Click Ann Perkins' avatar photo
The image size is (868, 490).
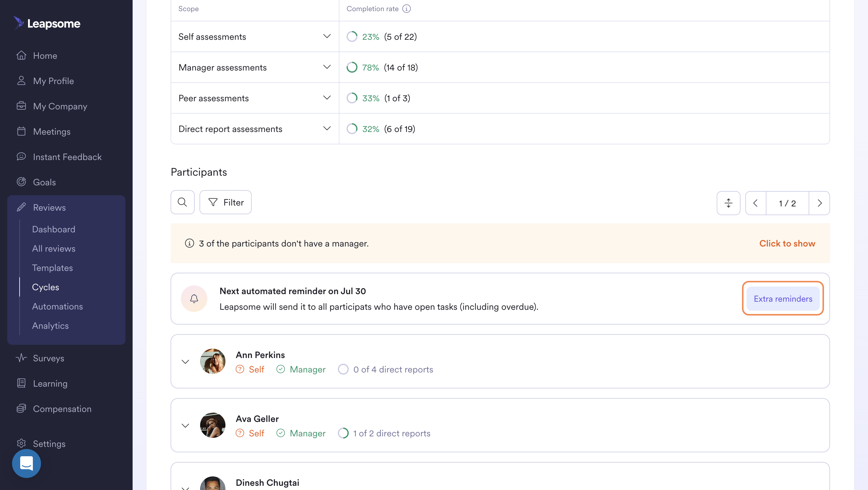click(x=212, y=361)
